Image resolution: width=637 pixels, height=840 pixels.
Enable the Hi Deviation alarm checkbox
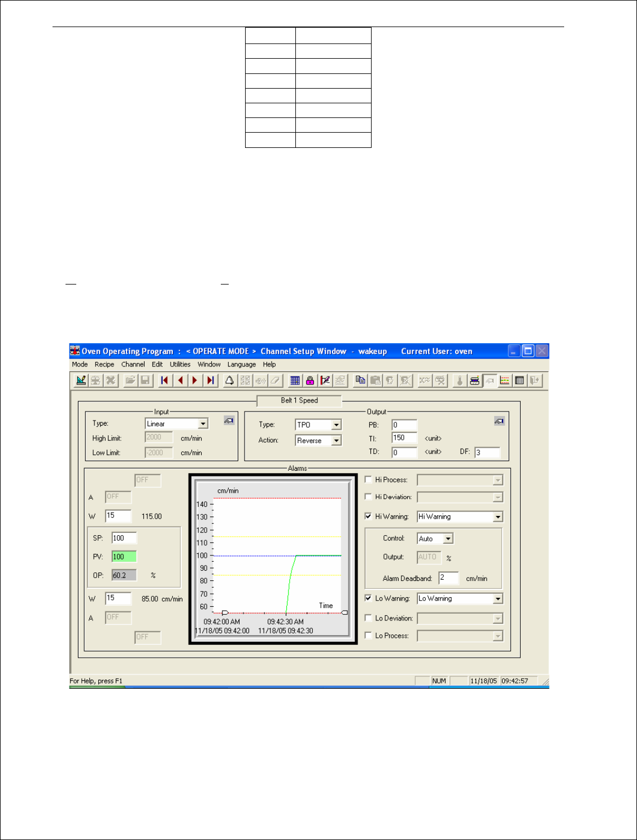(x=368, y=497)
